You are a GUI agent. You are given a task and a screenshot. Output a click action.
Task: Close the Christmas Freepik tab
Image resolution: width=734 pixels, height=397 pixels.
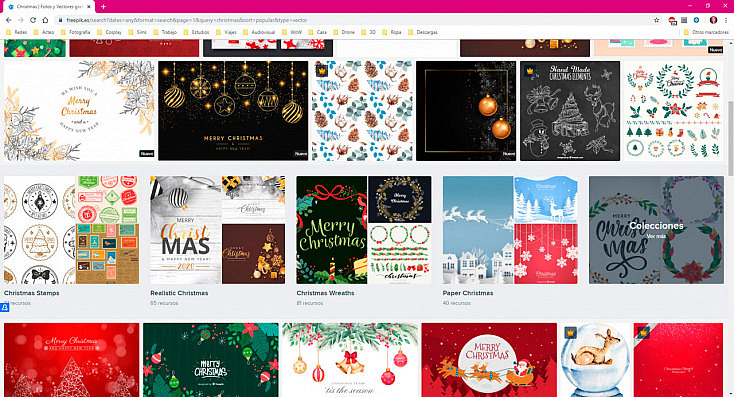[x=89, y=7]
